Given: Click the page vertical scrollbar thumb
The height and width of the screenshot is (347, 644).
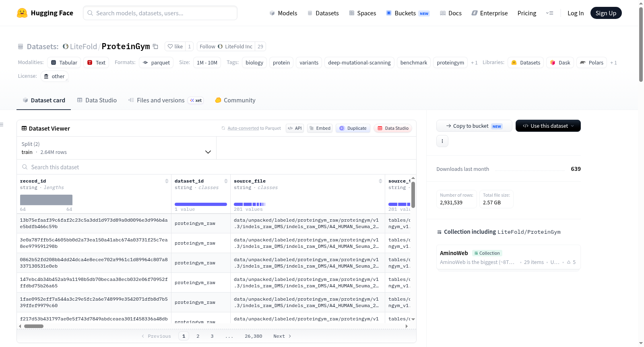Looking at the screenshot, I should click(641, 44).
